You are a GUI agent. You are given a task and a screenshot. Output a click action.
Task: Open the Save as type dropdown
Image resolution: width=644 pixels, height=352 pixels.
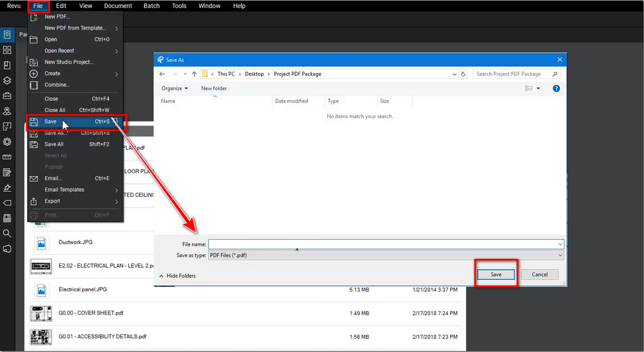(x=386, y=255)
